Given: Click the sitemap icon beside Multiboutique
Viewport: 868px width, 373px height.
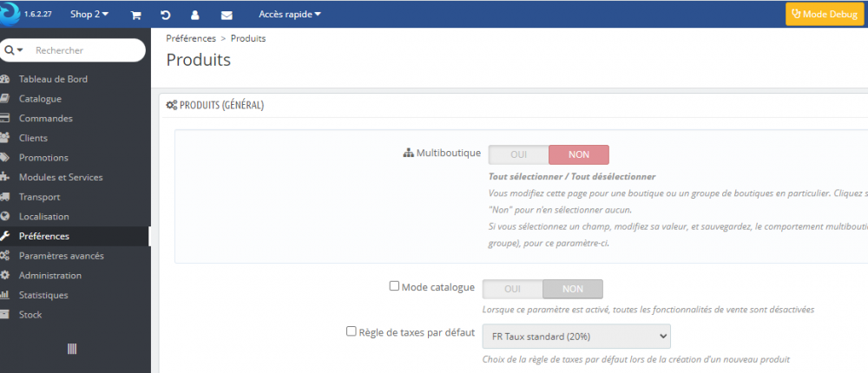Looking at the screenshot, I should tap(409, 154).
